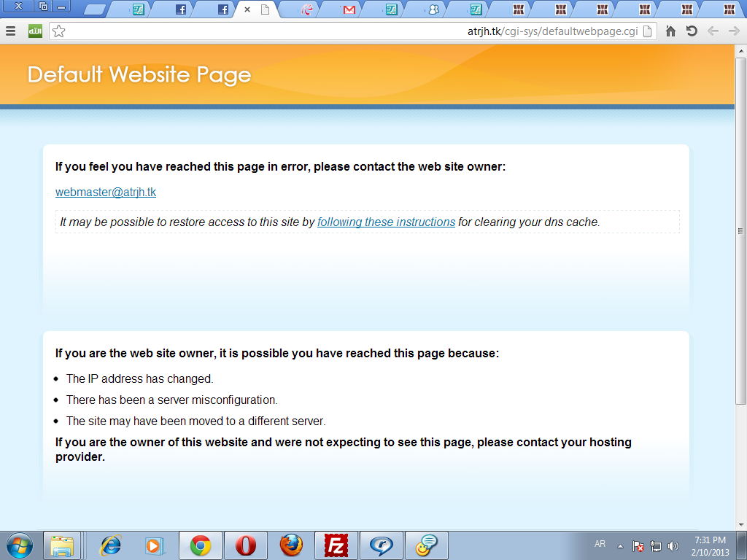Click the address bar showing atrjh.tk
747x560 pixels.
point(352,31)
